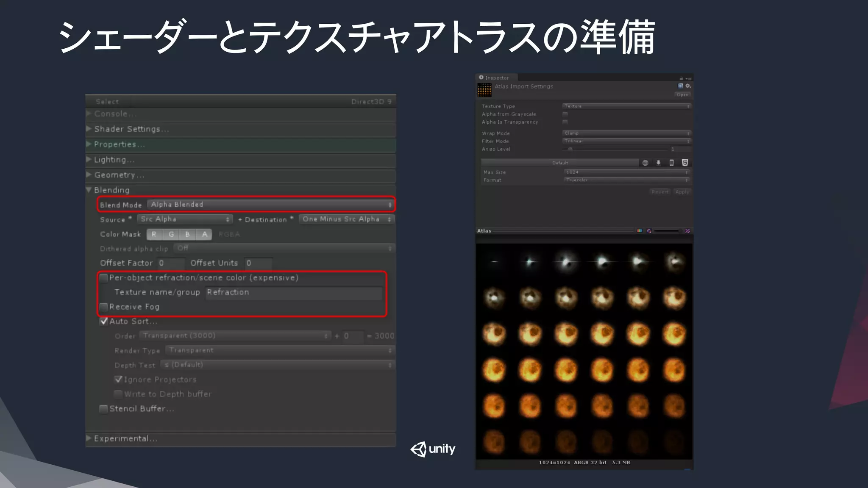Open the Dithered alpha clip dropdown
Screen dimensions: 868x488
click(x=284, y=248)
